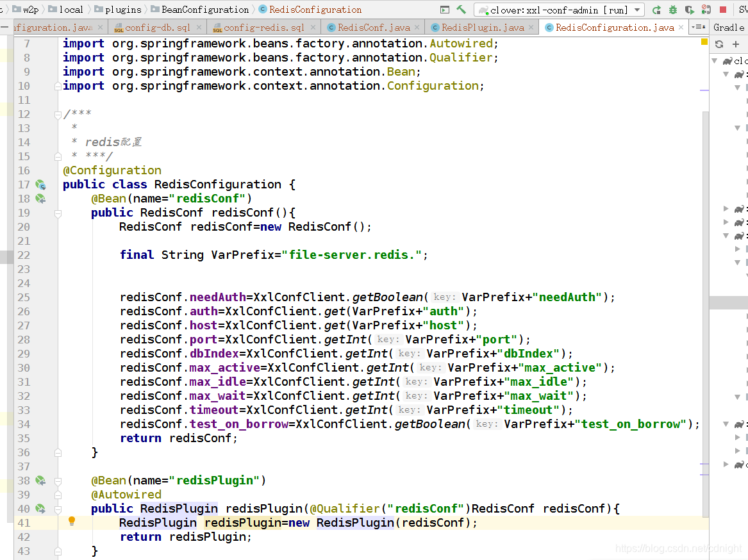Click the fold end marker on line 43
Screen dimensions: 748x560
(x=58, y=552)
